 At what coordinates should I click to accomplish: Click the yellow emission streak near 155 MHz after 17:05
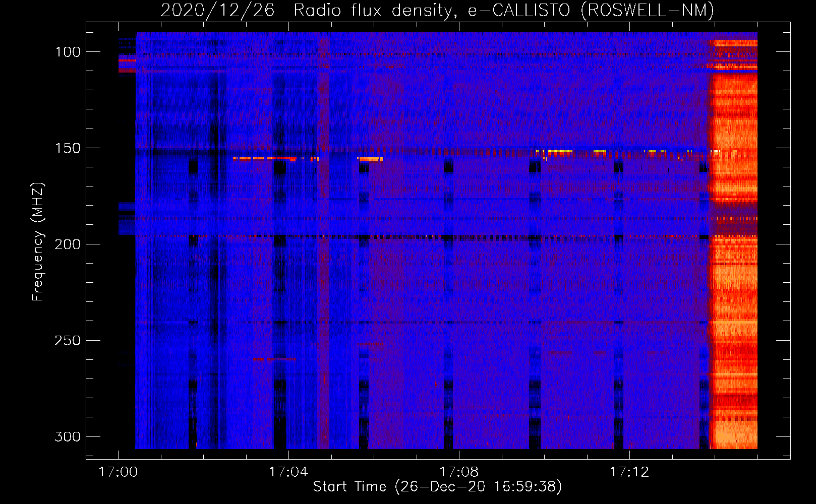tap(370, 159)
